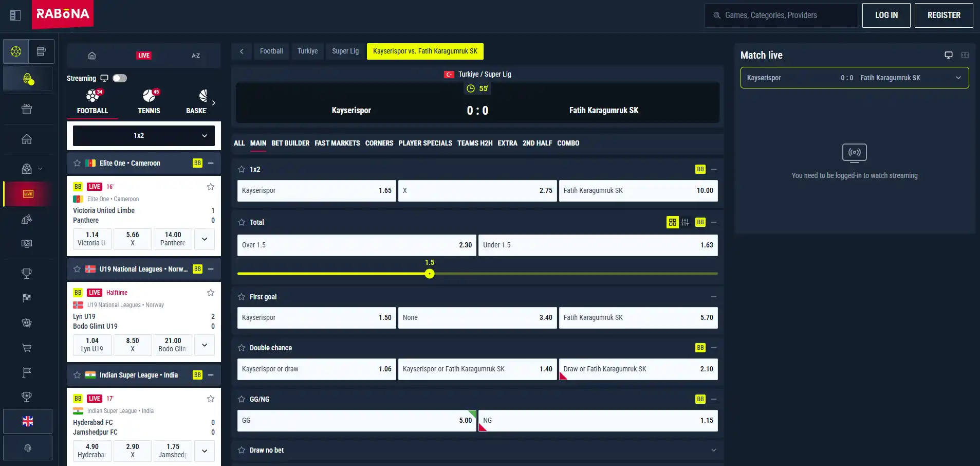Open the Match live game selector dropdown
The image size is (980, 466).
(855, 78)
